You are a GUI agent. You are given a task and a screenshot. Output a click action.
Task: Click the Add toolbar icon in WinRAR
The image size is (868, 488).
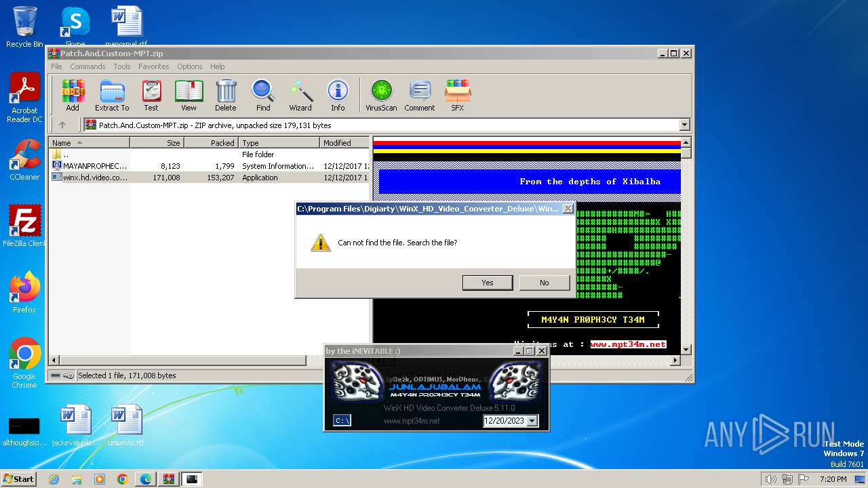click(x=73, y=95)
